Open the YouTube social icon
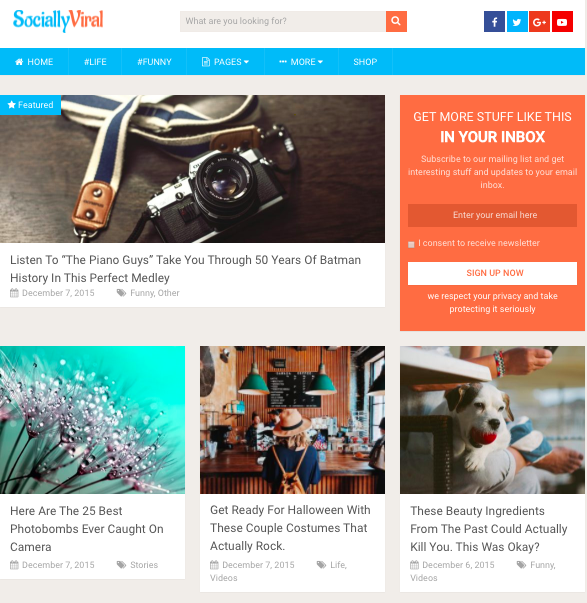The image size is (587, 603). [562, 22]
